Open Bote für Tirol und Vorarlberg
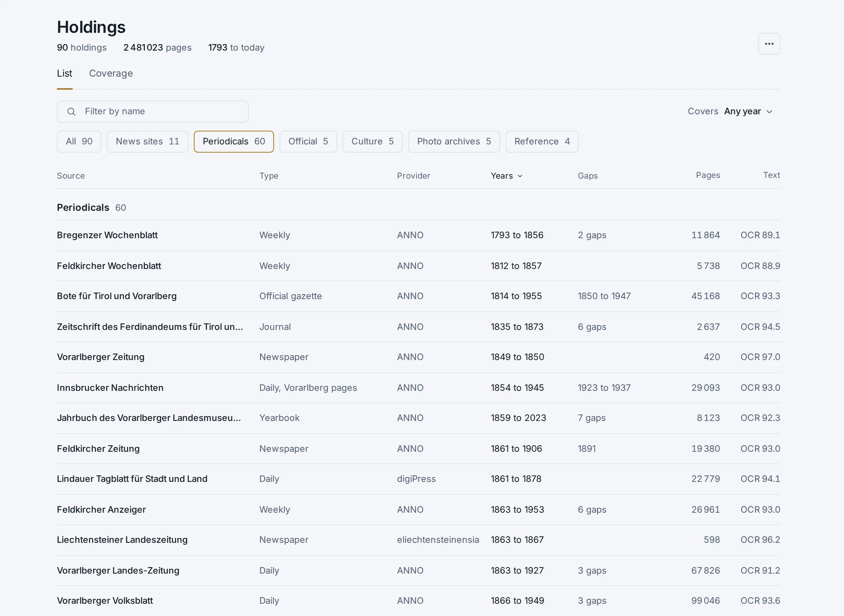Viewport: 844px width, 616px height. click(418, 296)
